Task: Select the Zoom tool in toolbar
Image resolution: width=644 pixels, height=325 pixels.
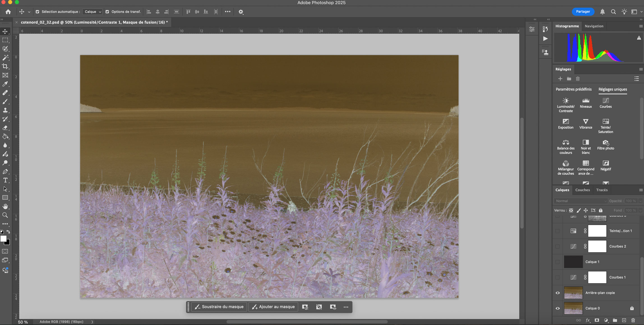Action: [5, 215]
